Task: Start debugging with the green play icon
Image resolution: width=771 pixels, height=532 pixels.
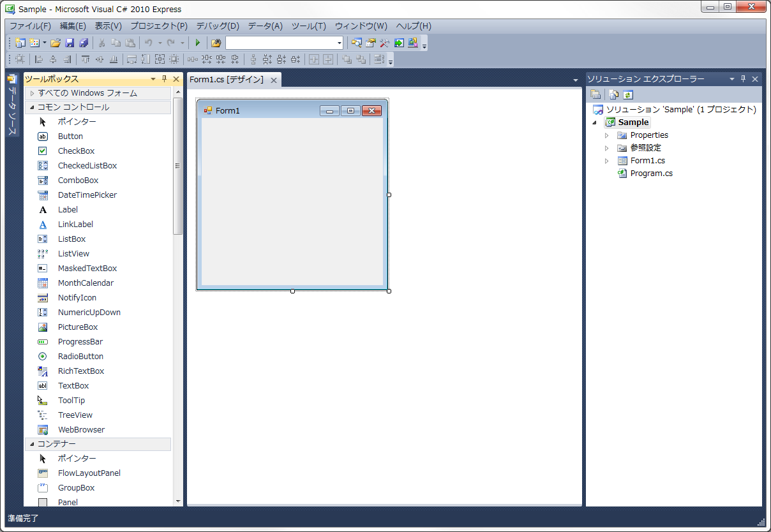Action: point(197,43)
